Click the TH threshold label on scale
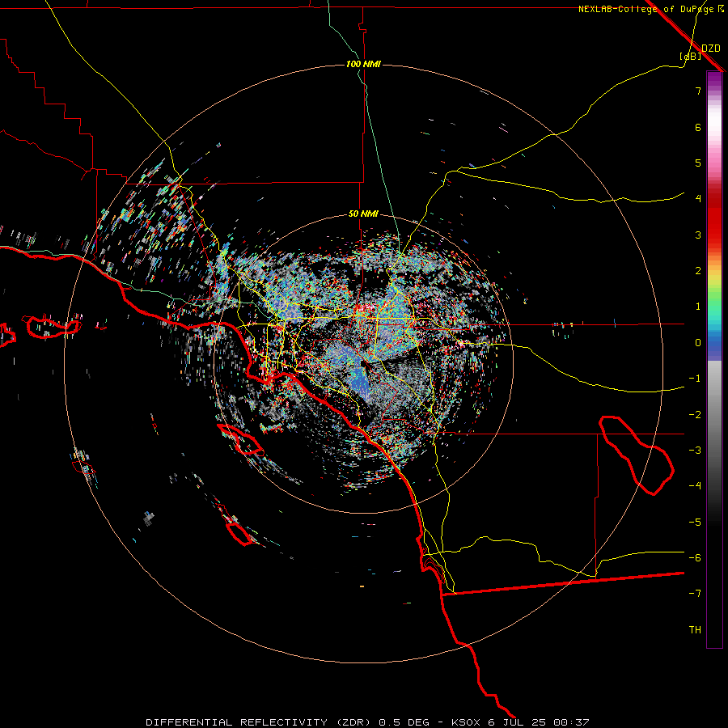 (x=695, y=630)
